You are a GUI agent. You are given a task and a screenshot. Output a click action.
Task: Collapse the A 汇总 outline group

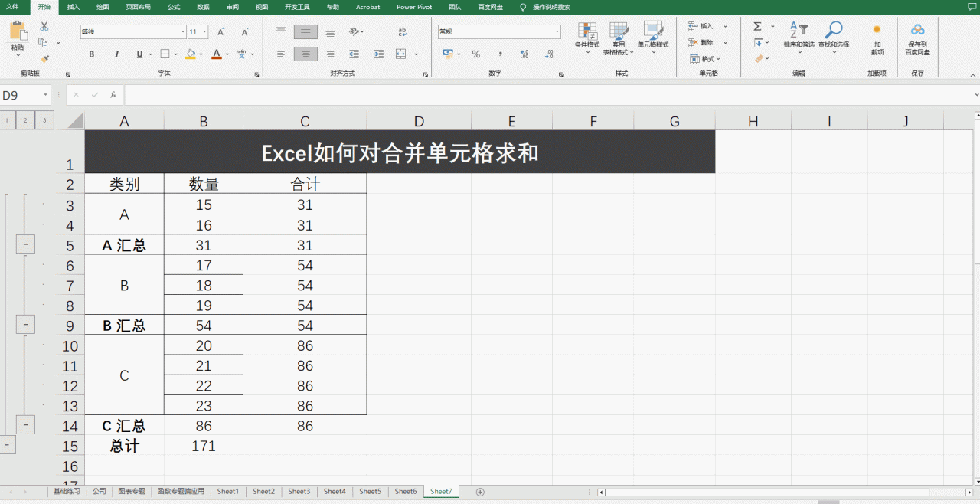coord(25,245)
